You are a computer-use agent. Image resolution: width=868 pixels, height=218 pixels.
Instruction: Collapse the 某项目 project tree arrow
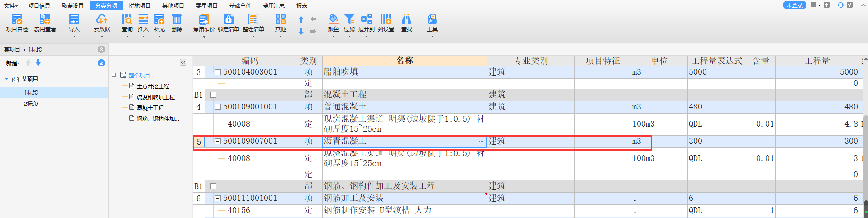click(x=7, y=79)
